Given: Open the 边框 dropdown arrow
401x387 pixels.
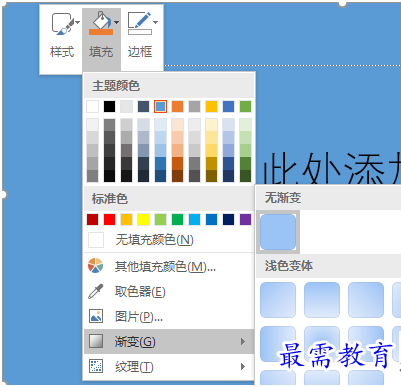Looking at the screenshot, I should tap(155, 22).
